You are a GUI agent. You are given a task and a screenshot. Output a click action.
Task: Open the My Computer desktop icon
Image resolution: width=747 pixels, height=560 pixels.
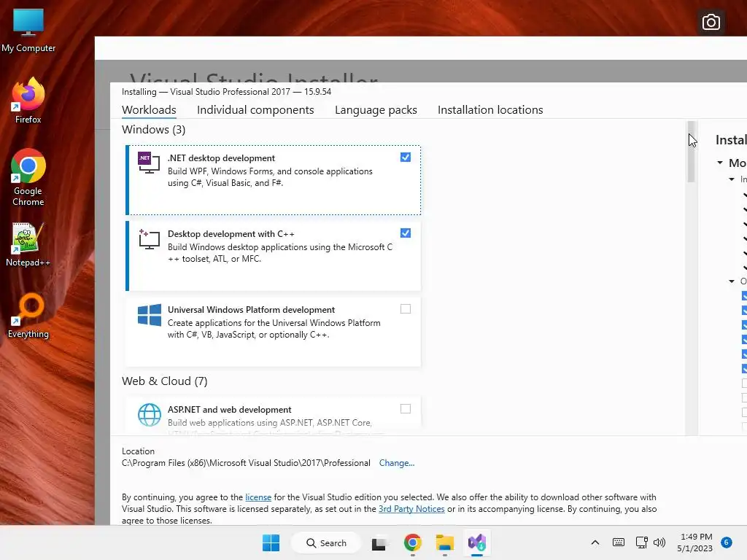[x=28, y=30]
